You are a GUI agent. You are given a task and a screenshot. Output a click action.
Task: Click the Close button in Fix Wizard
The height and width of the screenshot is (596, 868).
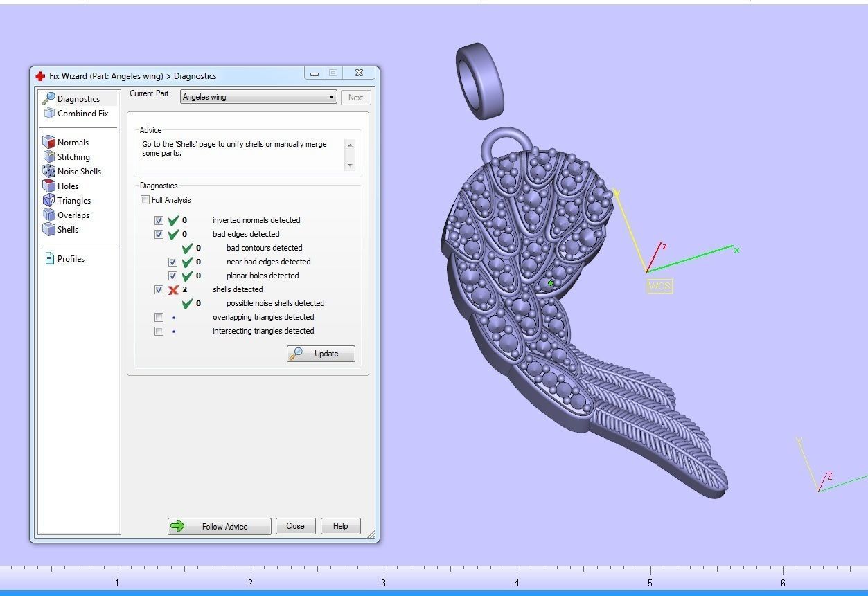[x=296, y=526]
